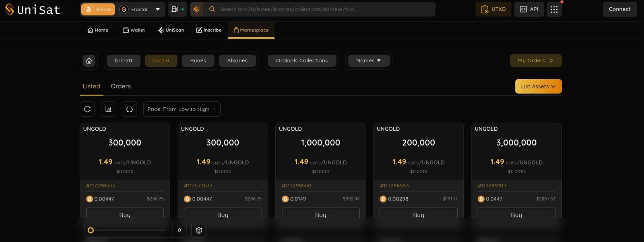Viewport: 644px width, 242px height.
Task: Open the apps grid menu icon
Action: [x=554, y=9]
